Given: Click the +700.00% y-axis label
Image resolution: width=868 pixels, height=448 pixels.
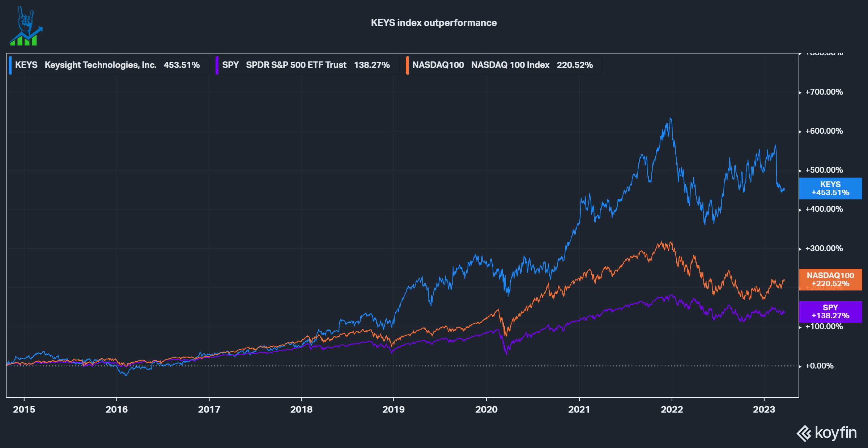Looking at the screenshot, I should (x=824, y=92).
